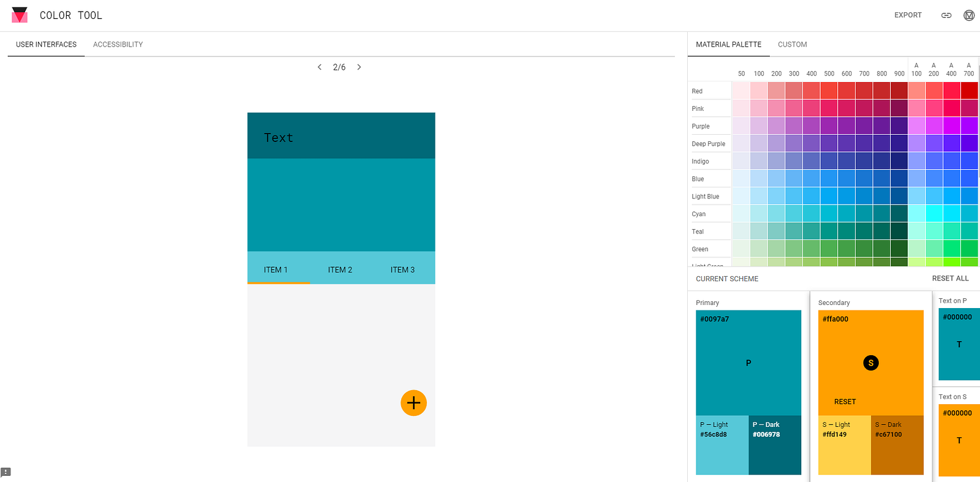Select the Text on P color card
Image resolution: width=980 pixels, height=482 pixels.
(x=959, y=344)
